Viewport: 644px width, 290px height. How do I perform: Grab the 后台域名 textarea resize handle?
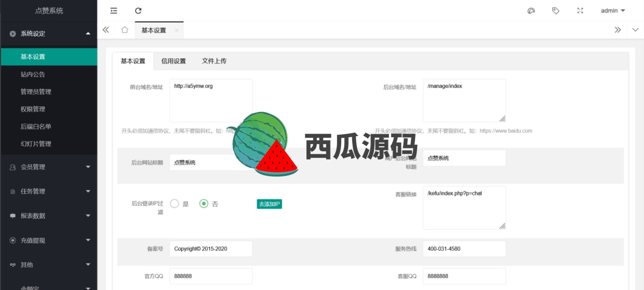coord(502,119)
